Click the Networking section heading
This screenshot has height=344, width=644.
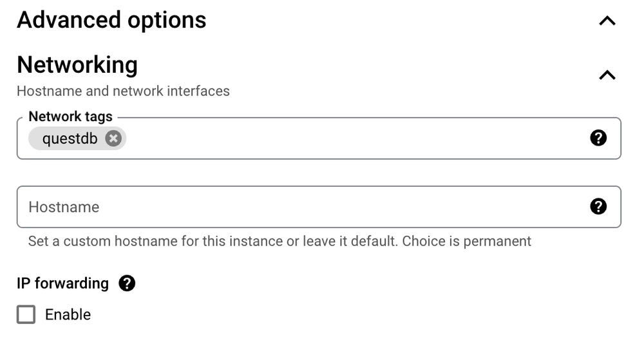click(77, 65)
